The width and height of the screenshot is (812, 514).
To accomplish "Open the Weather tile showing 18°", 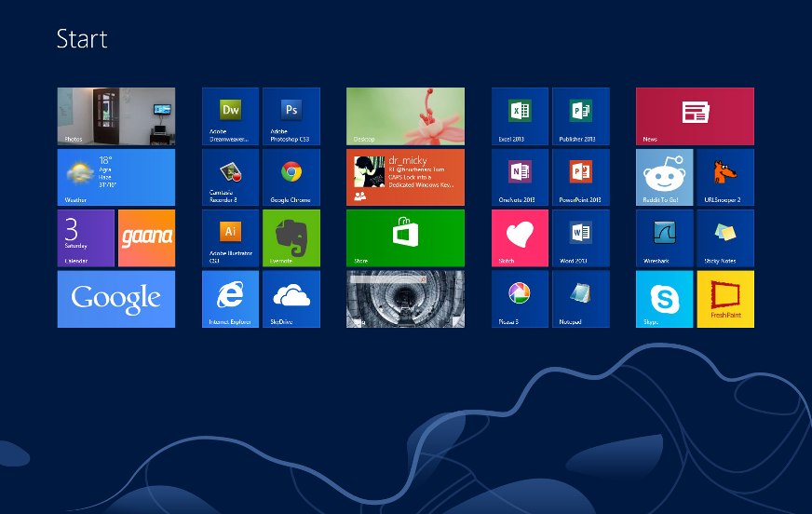I will coord(116,178).
